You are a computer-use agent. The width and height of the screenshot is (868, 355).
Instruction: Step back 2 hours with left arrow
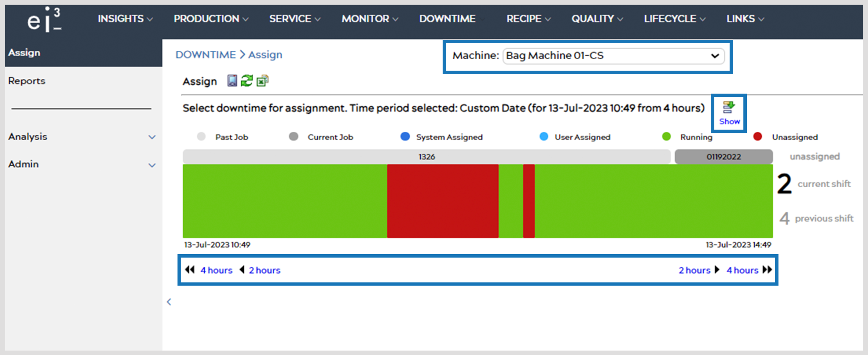pos(242,270)
